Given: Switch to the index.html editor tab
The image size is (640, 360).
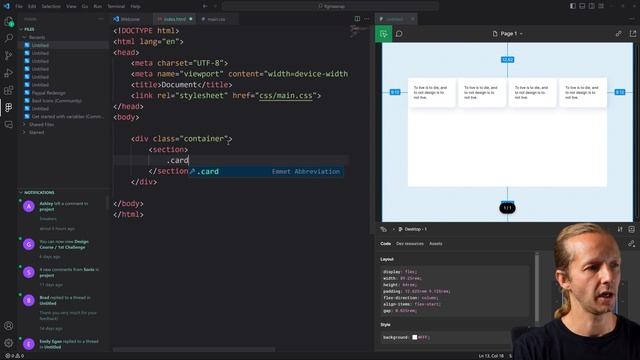Looking at the screenshot, I should 174,19.
